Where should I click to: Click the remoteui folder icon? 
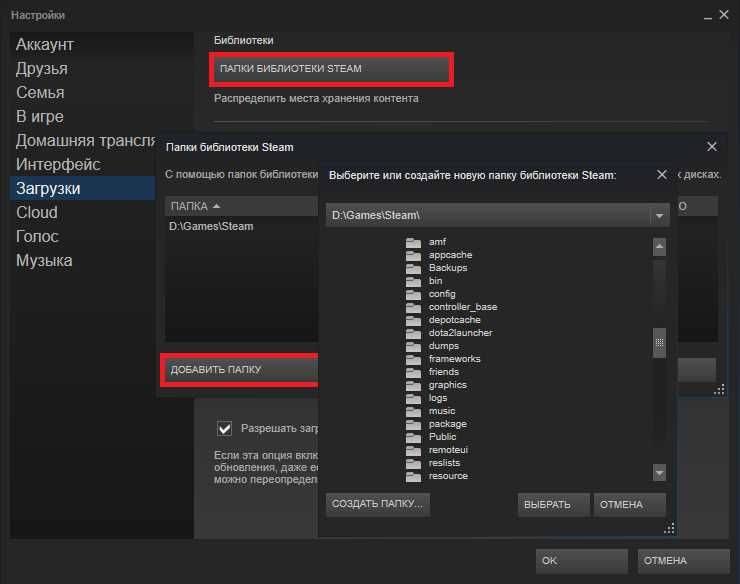click(413, 450)
